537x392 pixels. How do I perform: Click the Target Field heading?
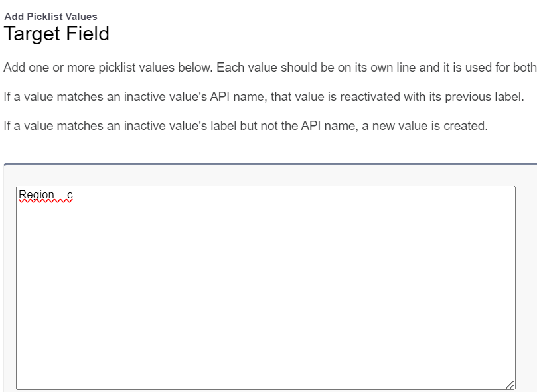pos(56,33)
